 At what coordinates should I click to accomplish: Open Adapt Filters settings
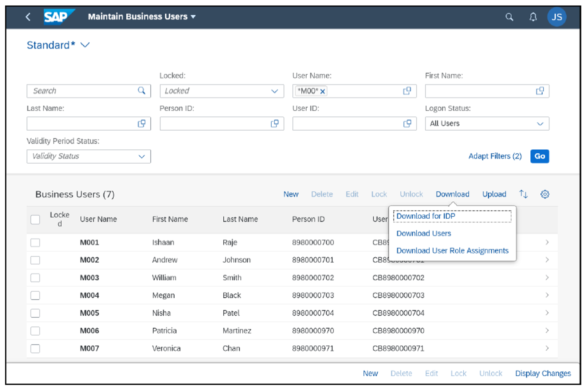click(495, 156)
